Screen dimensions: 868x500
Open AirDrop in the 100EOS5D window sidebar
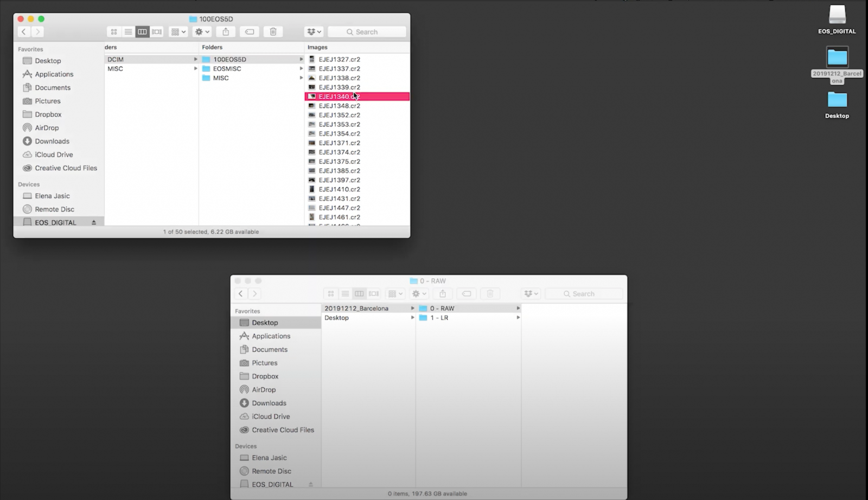pyautogui.click(x=47, y=128)
